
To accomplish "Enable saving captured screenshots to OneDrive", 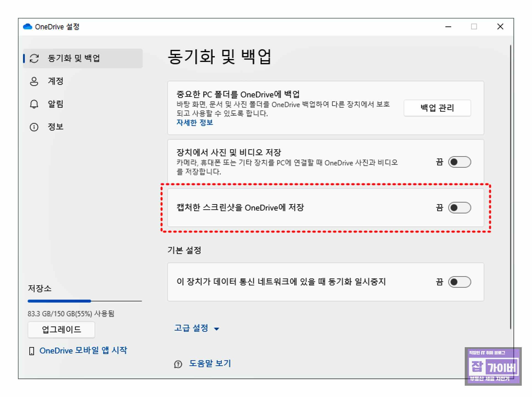I will click(x=459, y=208).
